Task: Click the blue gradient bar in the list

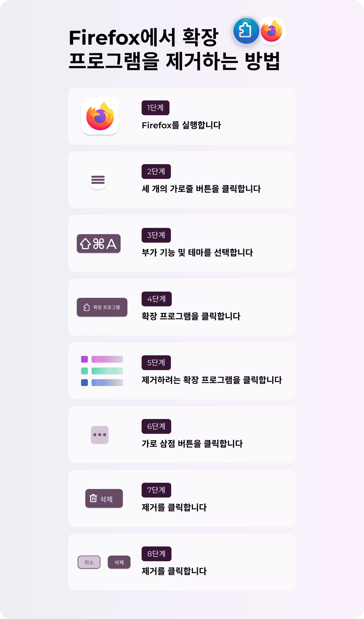Action: (x=107, y=382)
